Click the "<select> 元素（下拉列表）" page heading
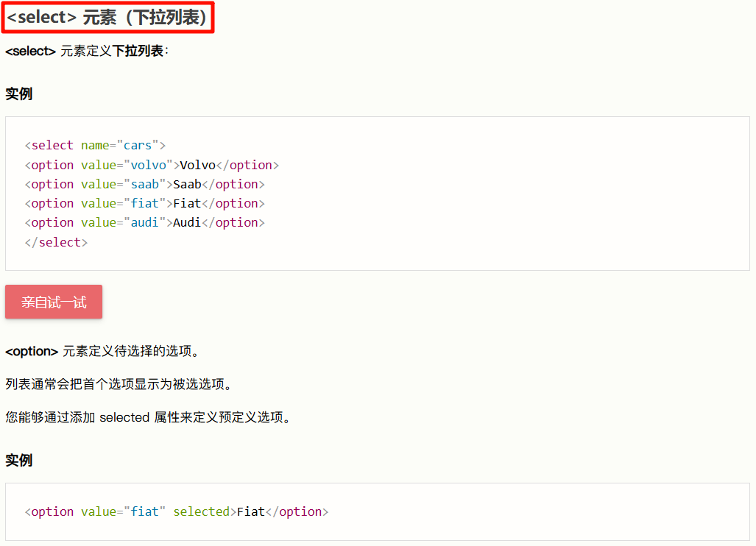This screenshot has height=546, width=756. pyautogui.click(x=108, y=18)
